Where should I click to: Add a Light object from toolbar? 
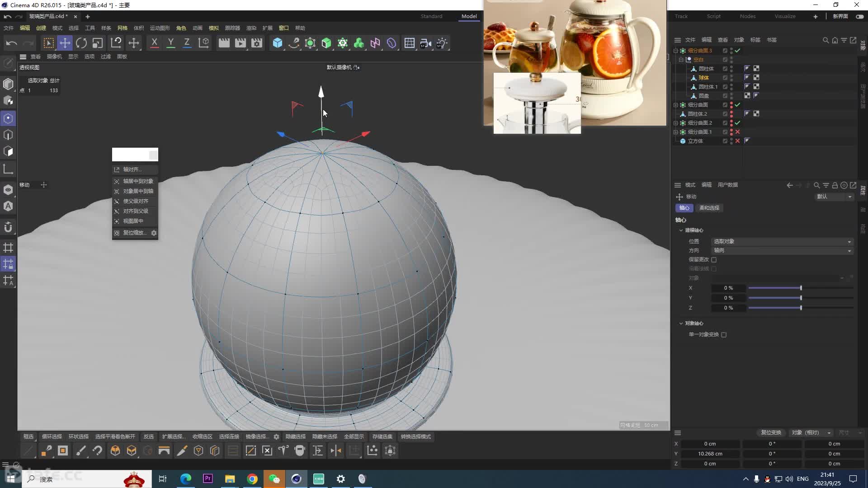[442, 43]
